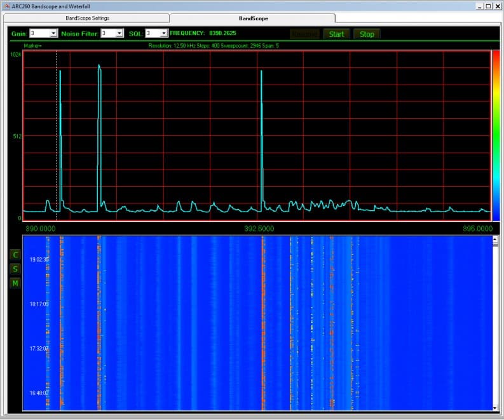Maximize the ARC260 Bandscope window
Screen dimensions: 504x420
[488, 6]
